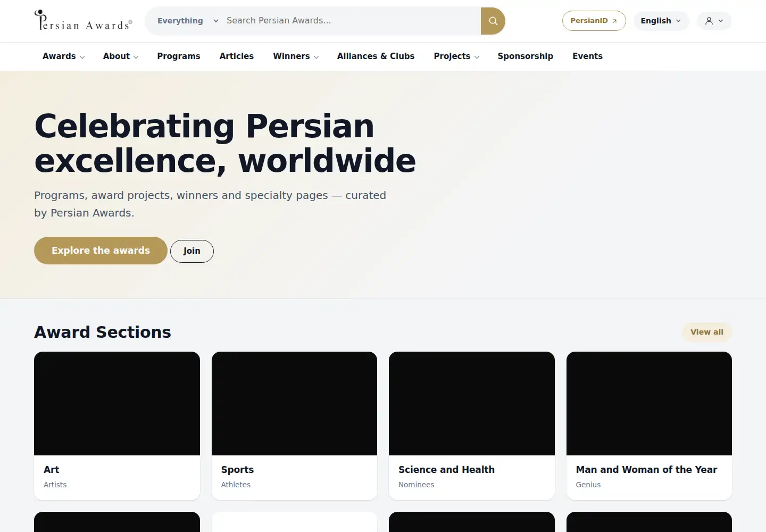The height and width of the screenshot is (532, 766).
Task: Click the Artists subtitle text
Action: [55, 485]
